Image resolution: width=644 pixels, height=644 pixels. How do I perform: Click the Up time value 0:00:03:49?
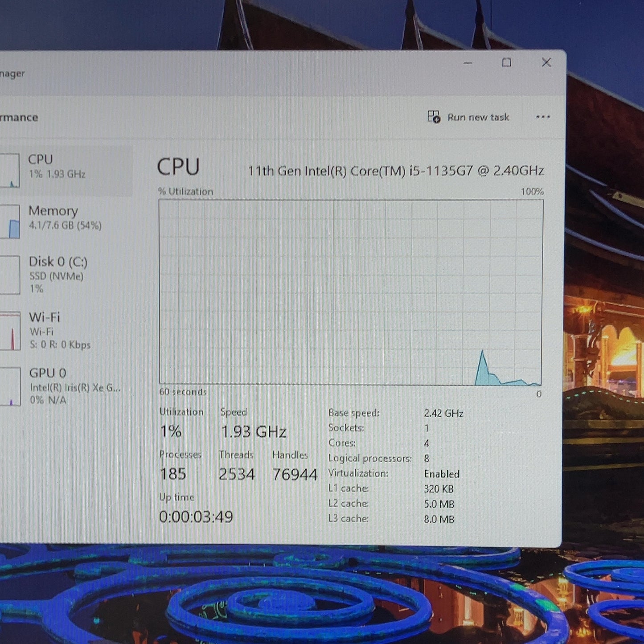pos(196,517)
